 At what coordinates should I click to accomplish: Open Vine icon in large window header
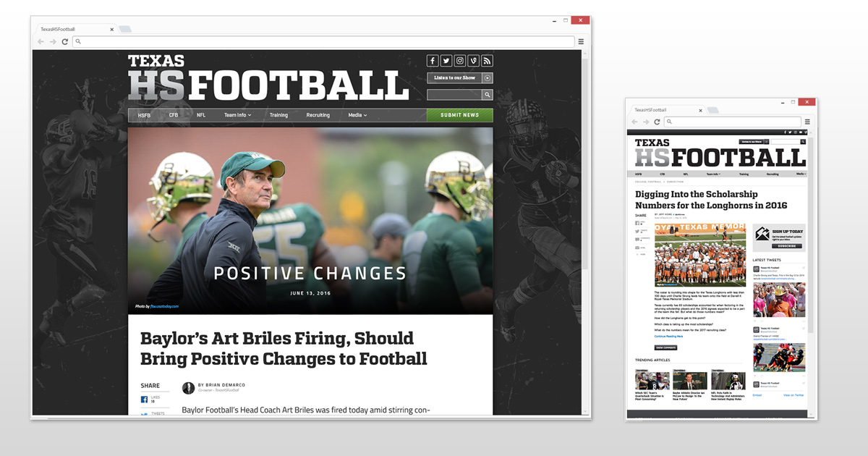click(474, 61)
